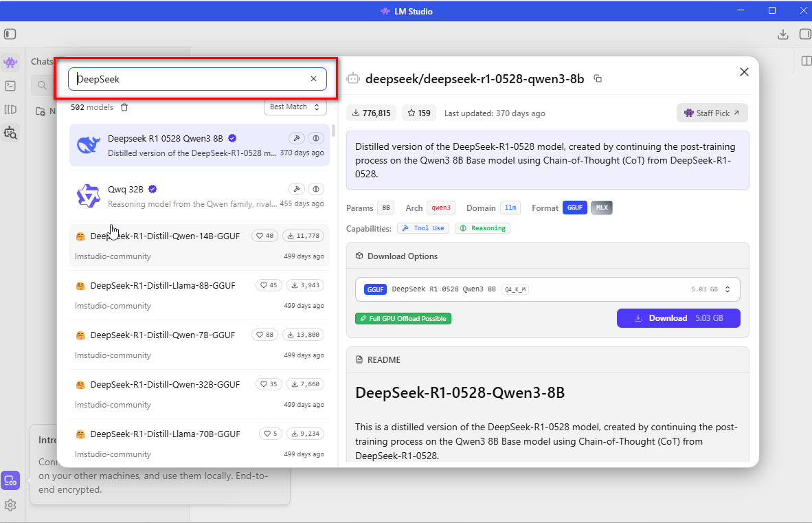Select the Qwq 32B model result
The image size is (812, 523).
point(199,196)
